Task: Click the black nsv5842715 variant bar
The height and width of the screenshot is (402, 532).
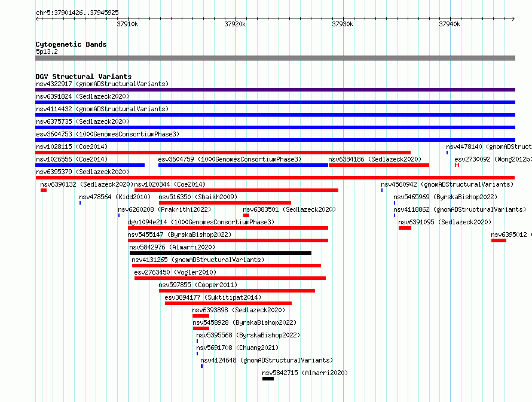Action: pyautogui.click(x=268, y=379)
